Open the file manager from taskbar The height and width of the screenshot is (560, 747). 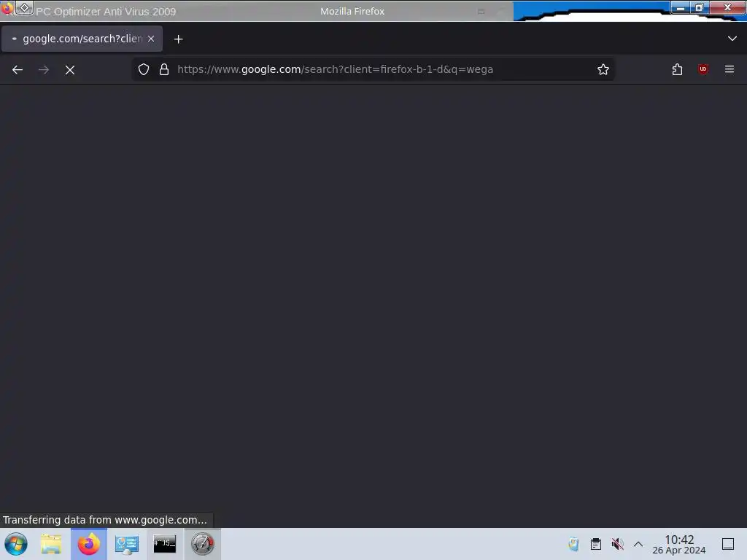click(x=51, y=544)
